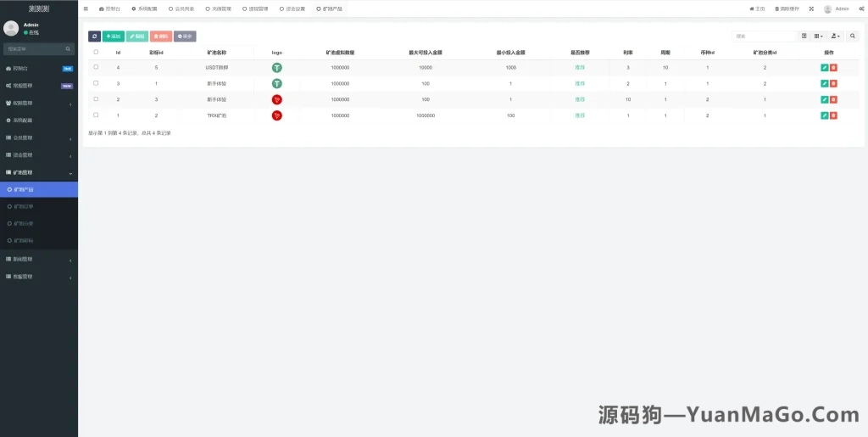Open the settings gears icon in the top-right corner
This screenshot has width=868, height=437.
[x=861, y=8]
